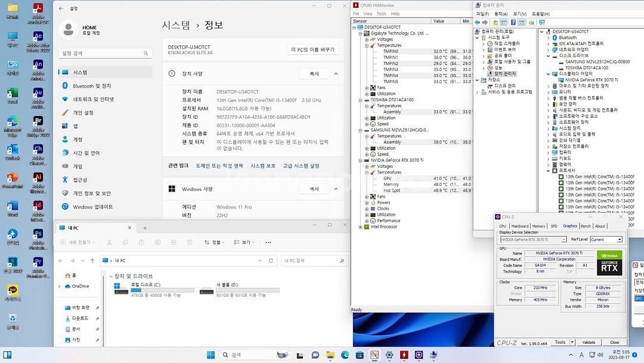
Task: Open the Tools menu in HWMonitor
Action: pyautogui.click(x=382, y=14)
